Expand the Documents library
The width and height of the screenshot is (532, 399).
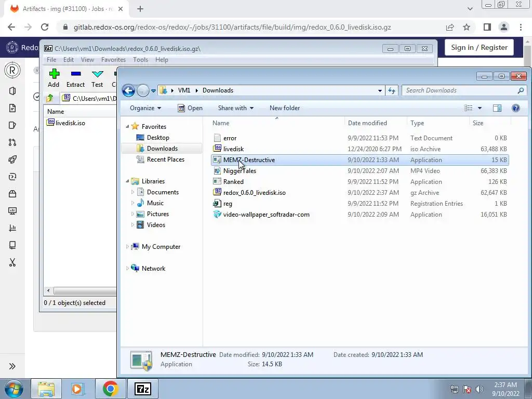[x=132, y=192]
